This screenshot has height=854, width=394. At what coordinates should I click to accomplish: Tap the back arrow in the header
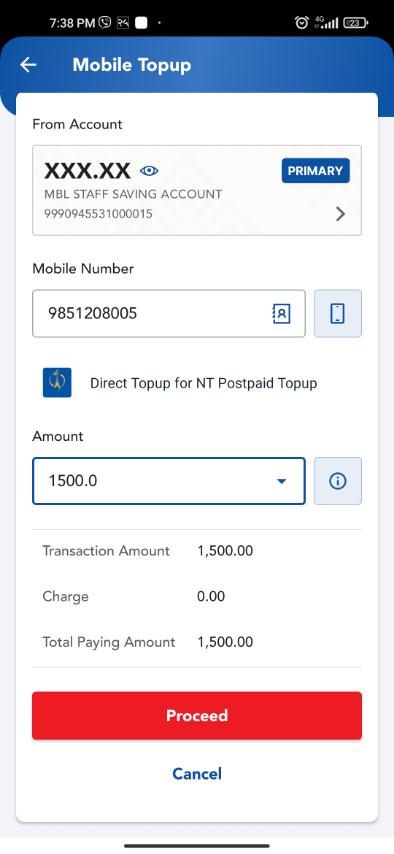point(28,65)
